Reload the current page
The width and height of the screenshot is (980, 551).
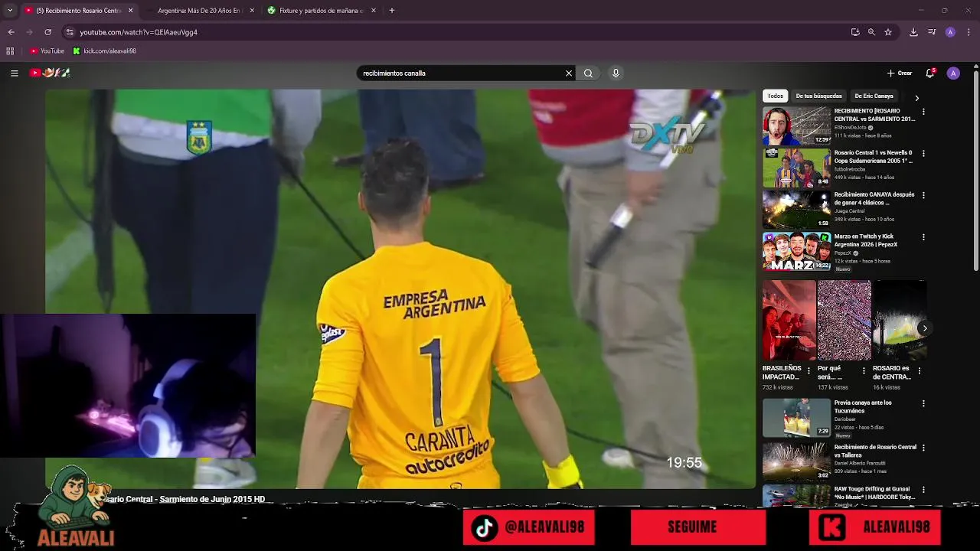coord(47,32)
